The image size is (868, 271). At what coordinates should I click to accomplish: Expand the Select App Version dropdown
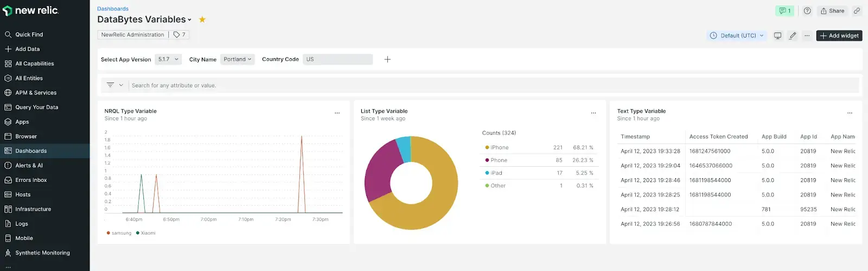click(169, 60)
